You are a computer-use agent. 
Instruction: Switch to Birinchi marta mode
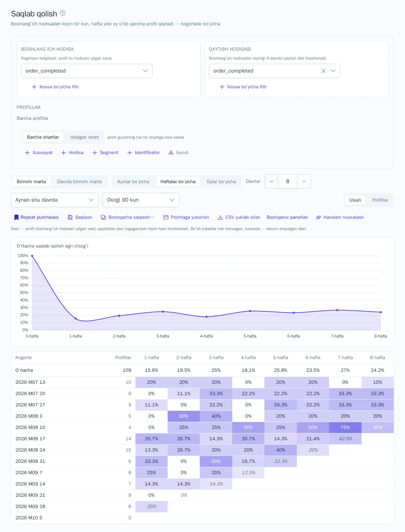(31, 182)
